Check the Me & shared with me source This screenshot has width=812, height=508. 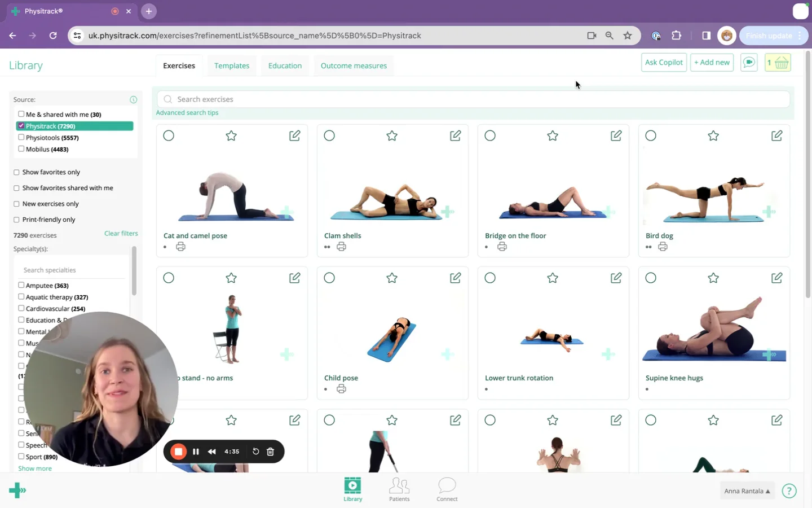[21, 114]
